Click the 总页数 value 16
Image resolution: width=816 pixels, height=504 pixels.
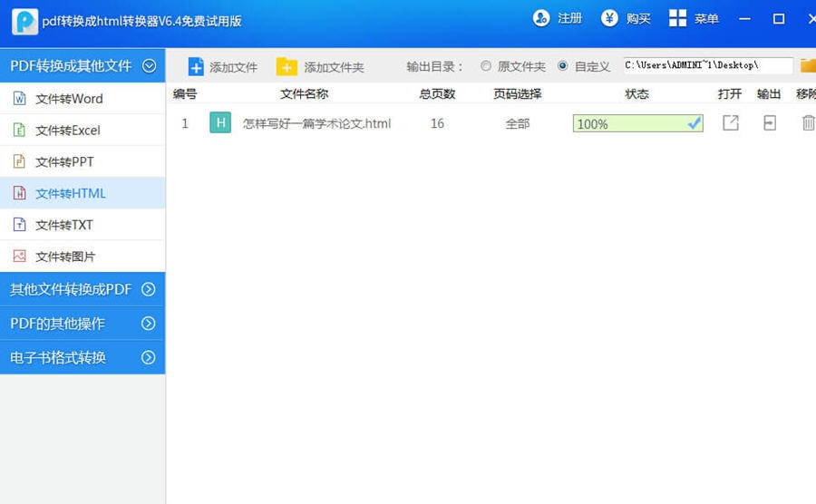[x=437, y=123]
